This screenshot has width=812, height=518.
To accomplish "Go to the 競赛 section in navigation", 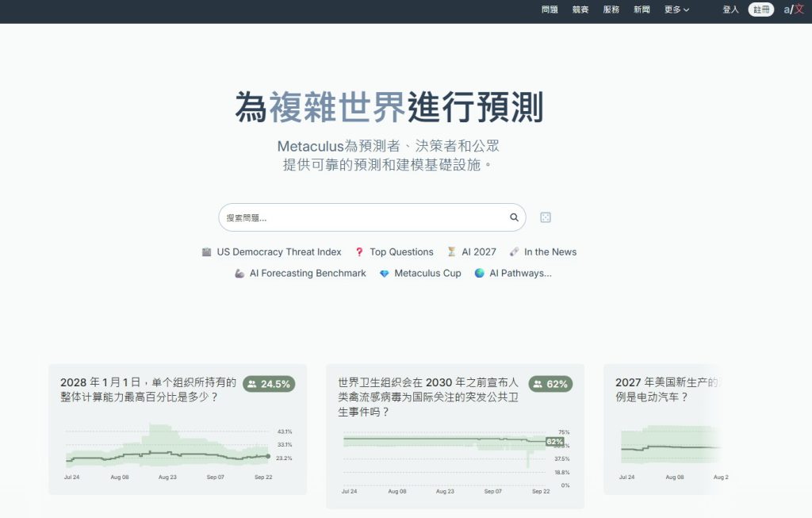I will coord(580,10).
